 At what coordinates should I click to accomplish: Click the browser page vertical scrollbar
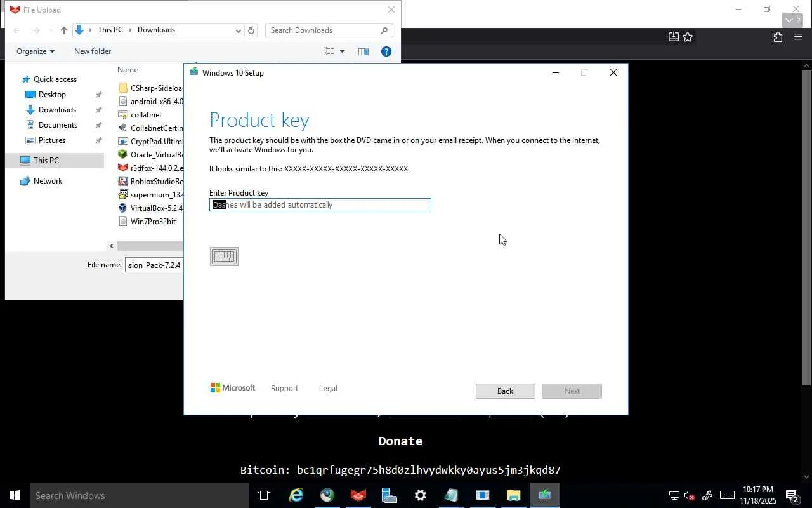point(807,227)
